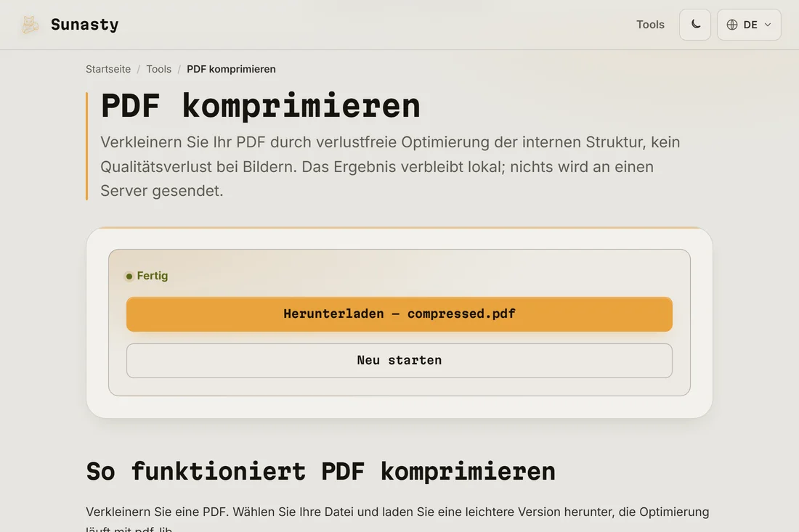
Task: Click the So funktioniert PDF komprimieren heading
Action: pos(320,471)
